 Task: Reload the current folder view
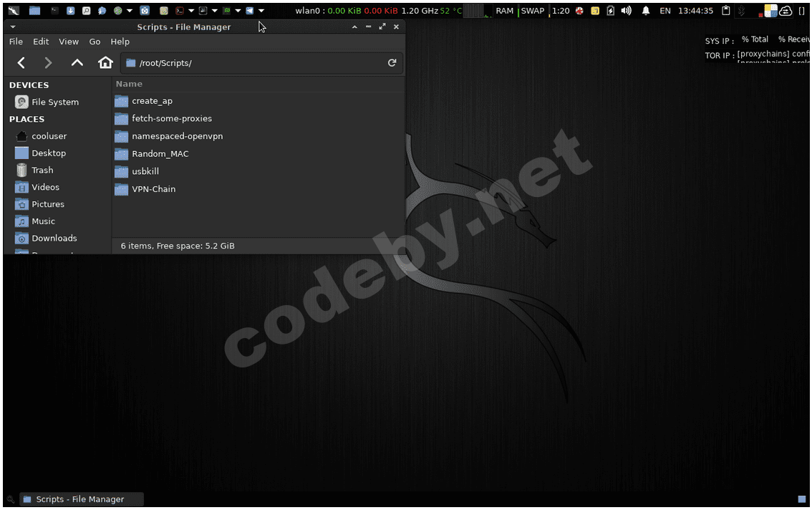[x=392, y=63]
